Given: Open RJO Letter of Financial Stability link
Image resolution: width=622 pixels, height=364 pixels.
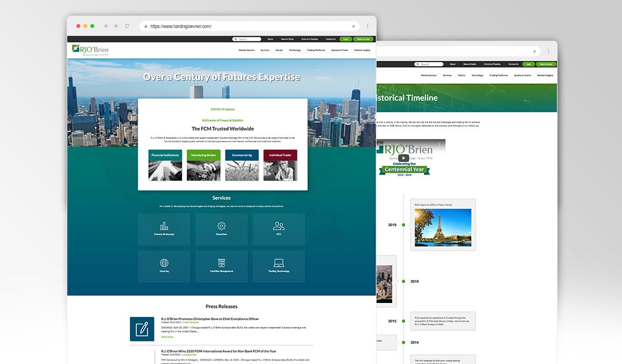Looking at the screenshot, I should click(x=222, y=120).
